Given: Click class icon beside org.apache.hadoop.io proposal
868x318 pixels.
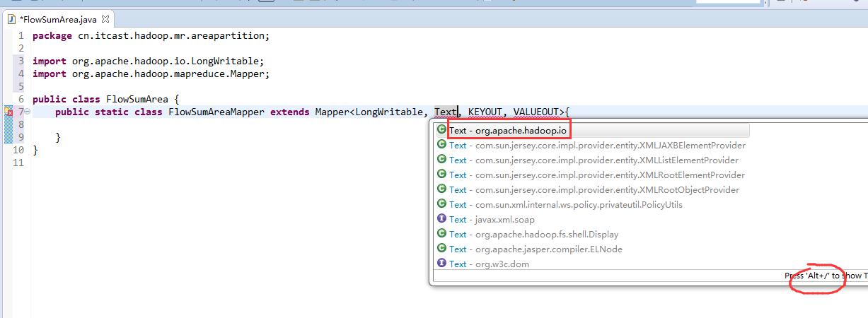Looking at the screenshot, I should tap(442, 129).
